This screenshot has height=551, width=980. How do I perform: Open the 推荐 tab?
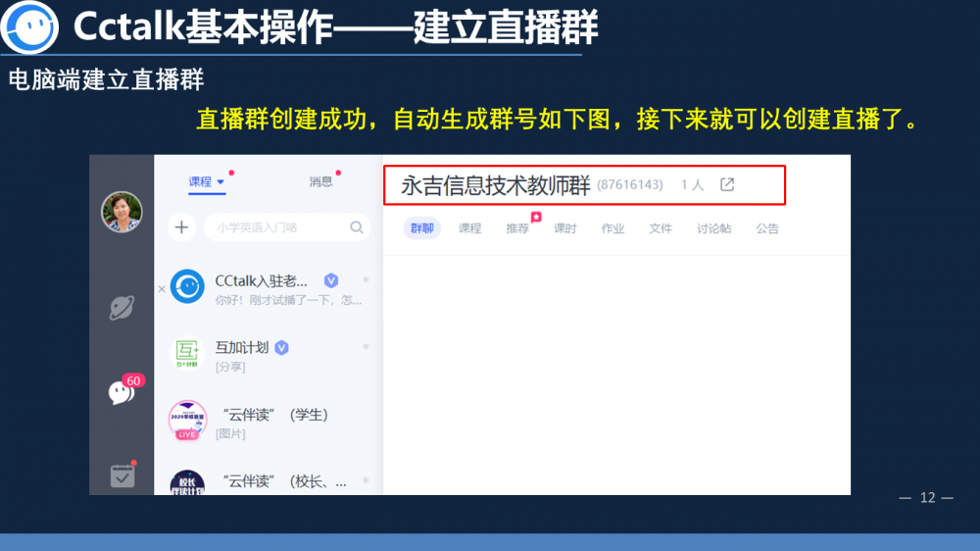coord(517,228)
